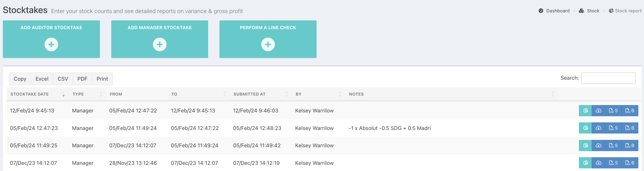Viewport: 644px width, 171px height.
Task: Open pie chart report for 07/Dec/23 stocktake
Action: (585, 163)
